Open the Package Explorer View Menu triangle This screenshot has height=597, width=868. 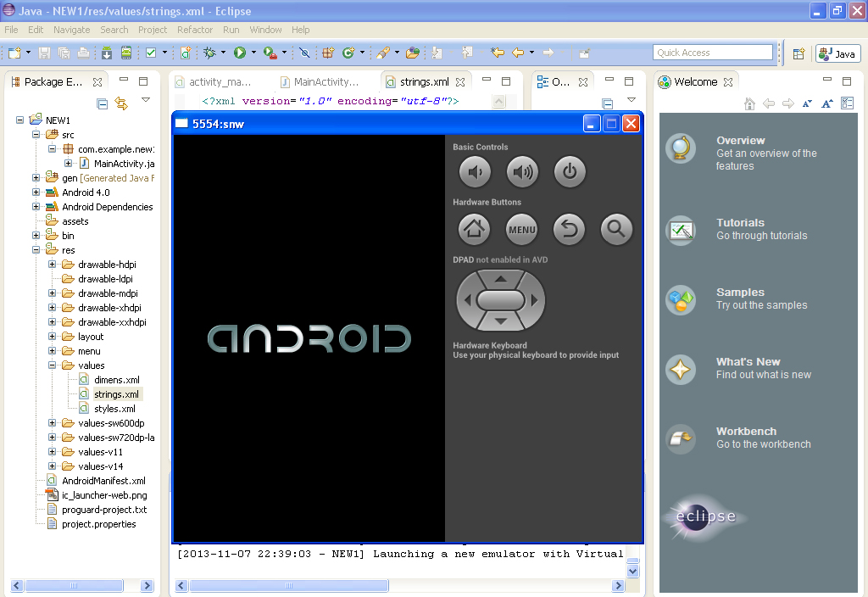pyautogui.click(x=146, y=100)
